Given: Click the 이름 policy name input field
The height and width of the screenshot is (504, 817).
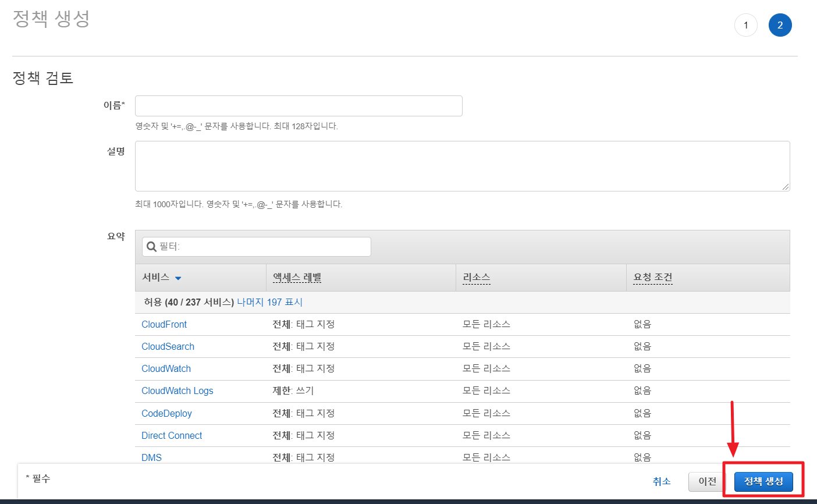Looking at the screenshot, I should 299,106.
